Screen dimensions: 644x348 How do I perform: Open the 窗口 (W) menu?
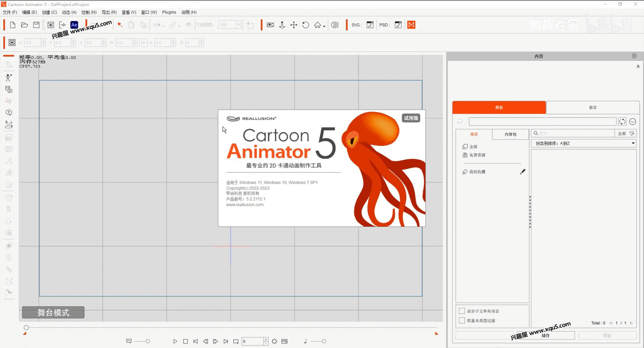tap(149, 12)
